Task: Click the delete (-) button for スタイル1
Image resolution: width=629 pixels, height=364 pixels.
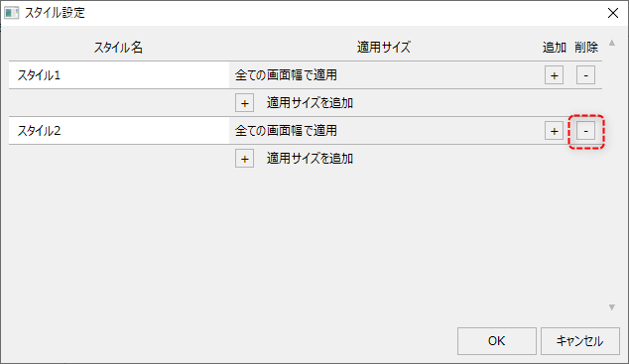Action: tap(585, 75)
